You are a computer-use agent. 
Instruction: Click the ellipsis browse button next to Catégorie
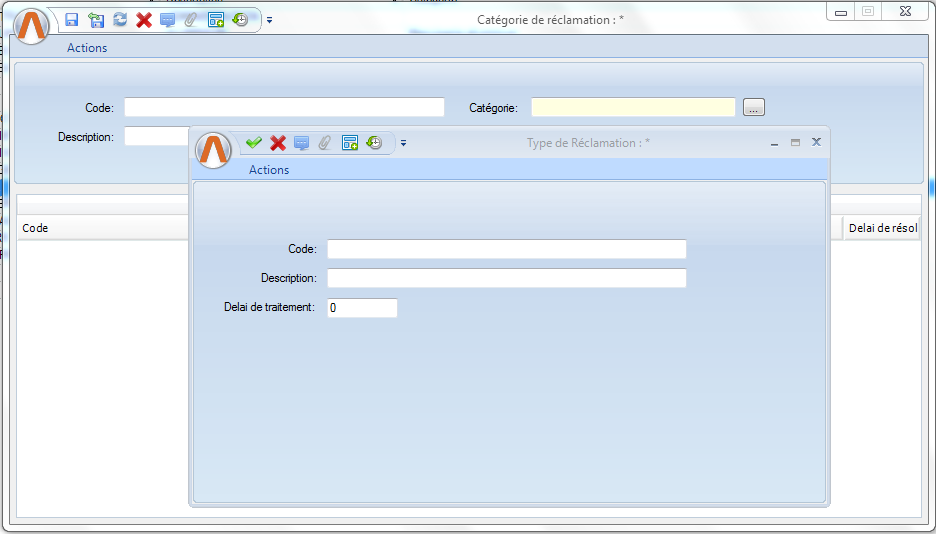(754, 107)
